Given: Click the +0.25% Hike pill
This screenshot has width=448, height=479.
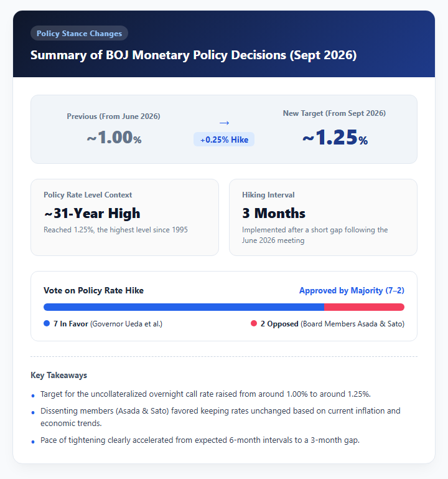Looking at the screenshot, I should tap(224, 140).
